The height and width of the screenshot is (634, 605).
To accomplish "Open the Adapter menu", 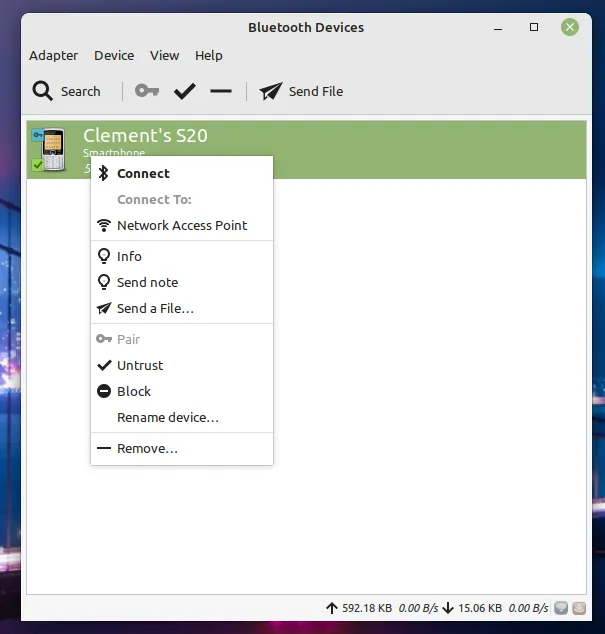I will pos(54,55).
